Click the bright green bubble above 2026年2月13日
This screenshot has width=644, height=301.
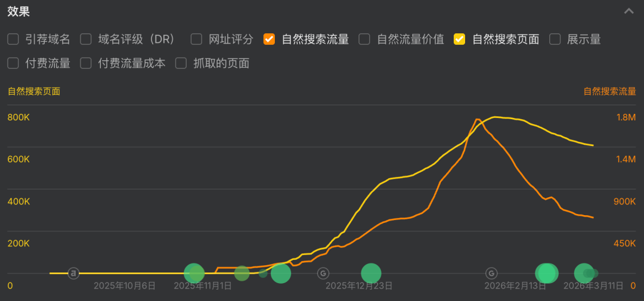pyautogui.click(x=546, y=273)
